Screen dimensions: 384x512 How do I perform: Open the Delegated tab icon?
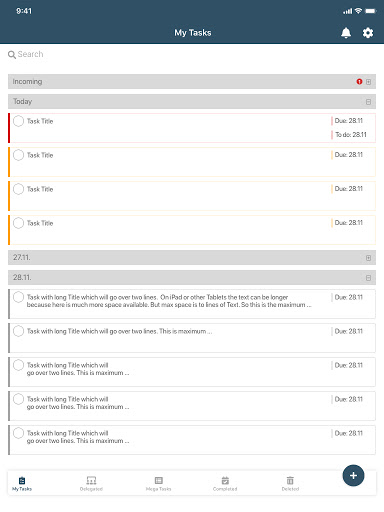(91, 480)
